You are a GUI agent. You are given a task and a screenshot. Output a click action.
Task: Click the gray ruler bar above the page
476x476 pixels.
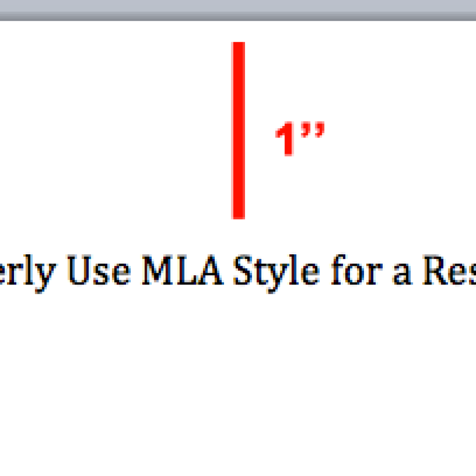click(238, 10)
